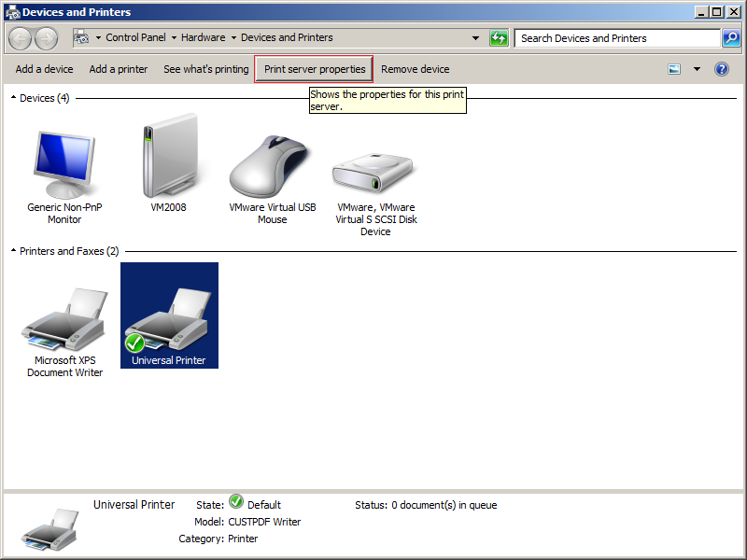
Task: Click Control Panel in the breadcrumb path
Action: [x=135, y=38]
